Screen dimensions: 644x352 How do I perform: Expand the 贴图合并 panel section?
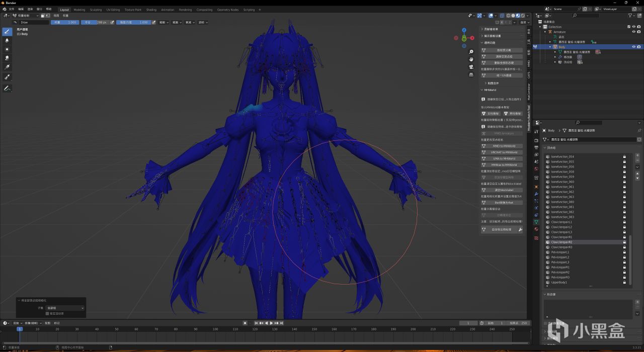click(492, 83)
